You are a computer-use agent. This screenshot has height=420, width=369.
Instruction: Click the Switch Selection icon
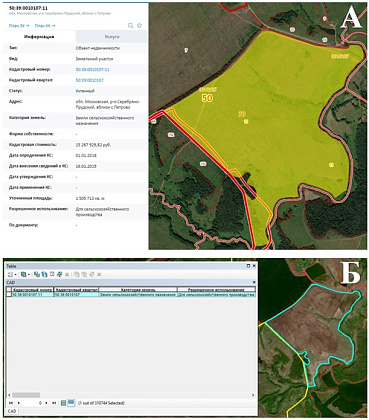pos(44,274)
